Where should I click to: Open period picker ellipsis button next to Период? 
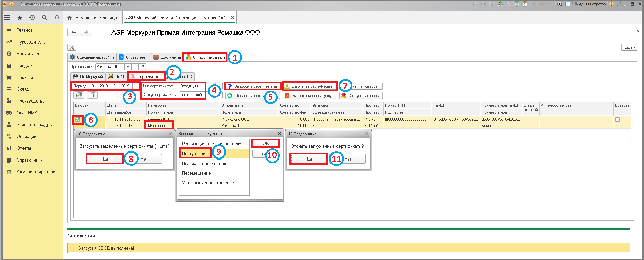(136, 86)
